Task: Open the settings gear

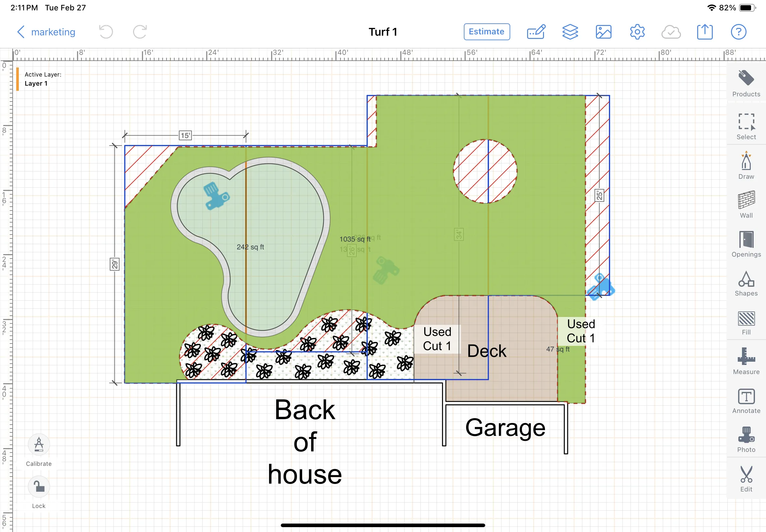Action: (x=637, y=32)
